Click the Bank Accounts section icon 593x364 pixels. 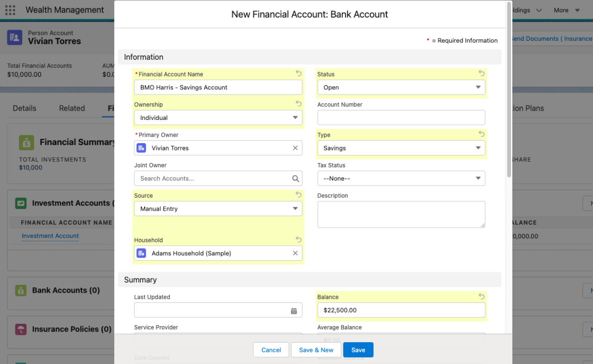[20, 290]
